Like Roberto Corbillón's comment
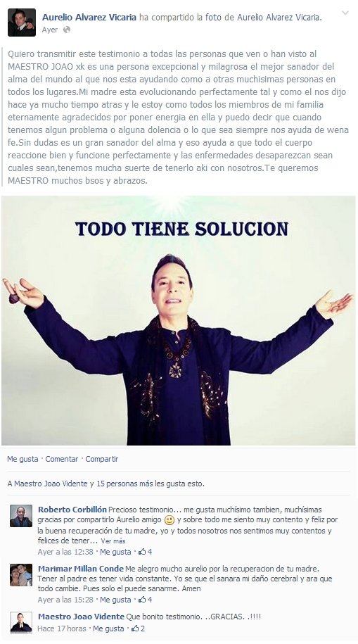 point(115,552)
